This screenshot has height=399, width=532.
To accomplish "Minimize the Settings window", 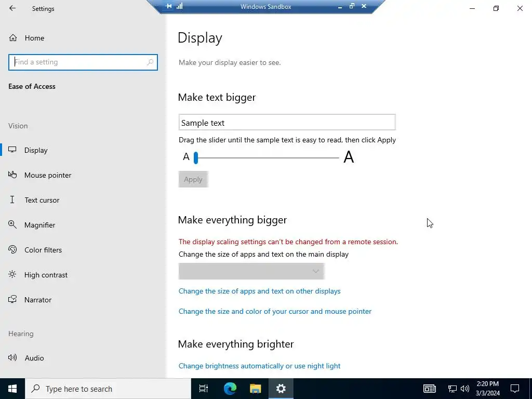I will pyautogui.click(x=472, y=8).
